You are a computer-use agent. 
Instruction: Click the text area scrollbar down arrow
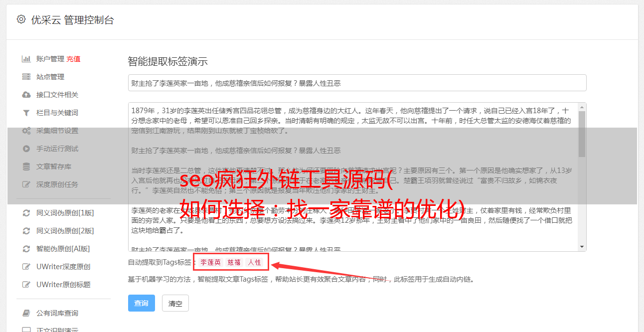point(582,246)
